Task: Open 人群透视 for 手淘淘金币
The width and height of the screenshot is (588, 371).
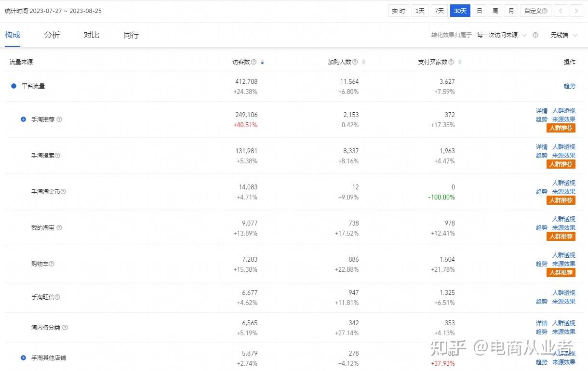Action: coord(563,183)
